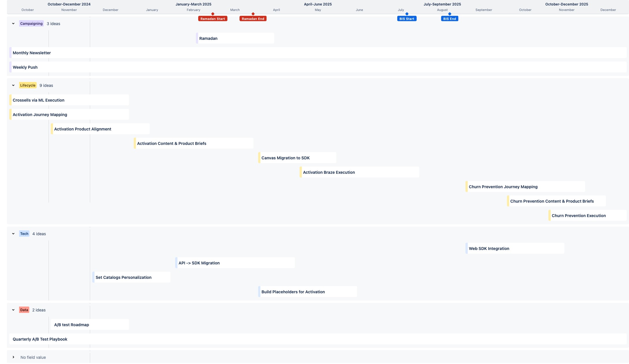Select the Campaigning category label
The height and width of the screenshot is (364, 629).
pyautogui.click(x=31, y=24)
